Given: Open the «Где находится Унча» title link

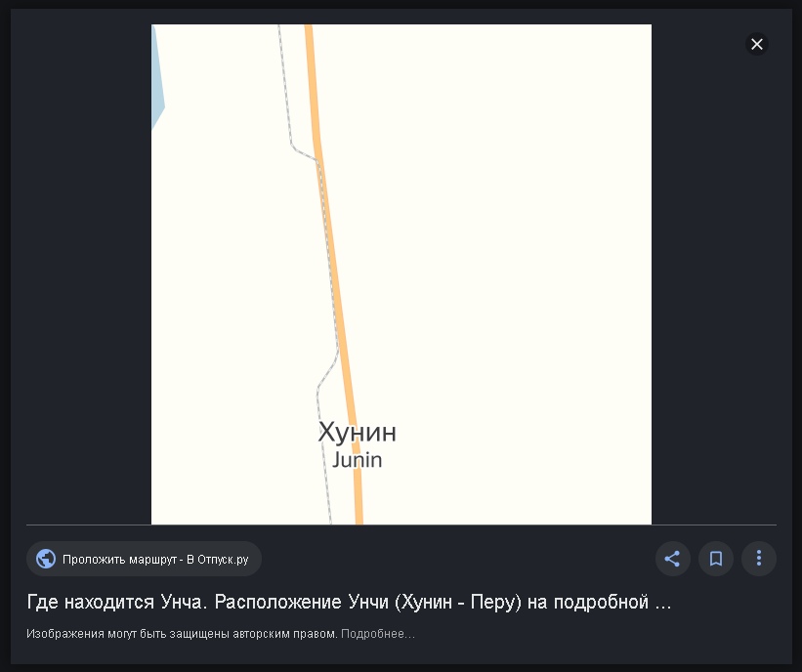Looking at the screenshot, I should (x=349, y=602).
